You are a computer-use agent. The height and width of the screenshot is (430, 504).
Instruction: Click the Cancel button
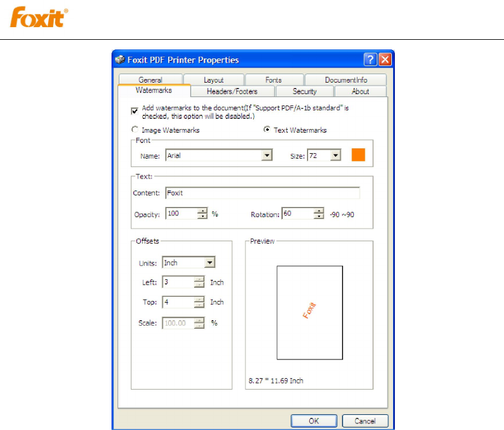(x=365, y=421)
